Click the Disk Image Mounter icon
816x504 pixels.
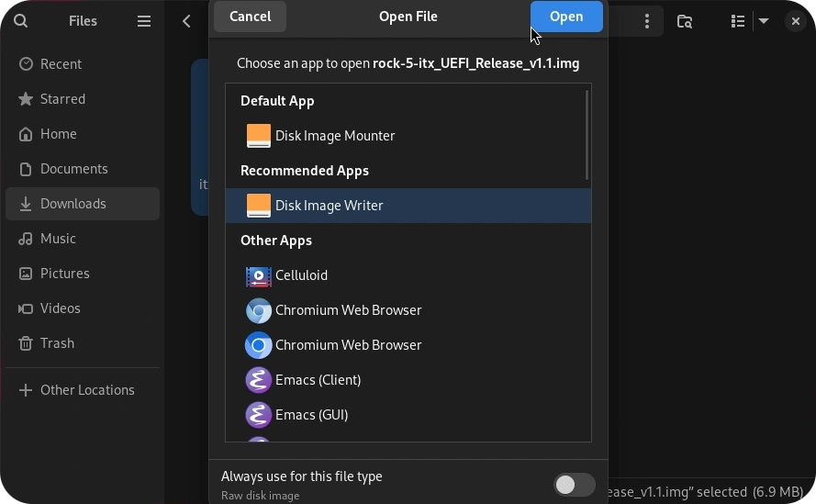click(x=258, y=136)
